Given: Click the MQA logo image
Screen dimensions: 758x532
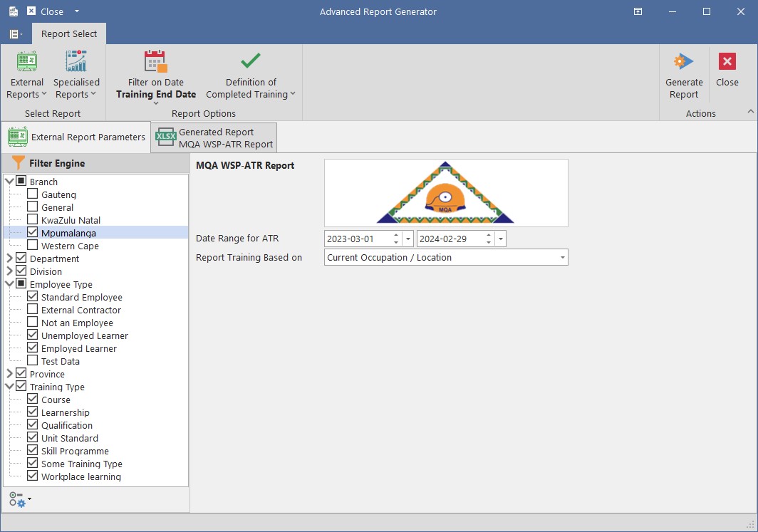Looking at the screenshot, I should coord(446,193).
